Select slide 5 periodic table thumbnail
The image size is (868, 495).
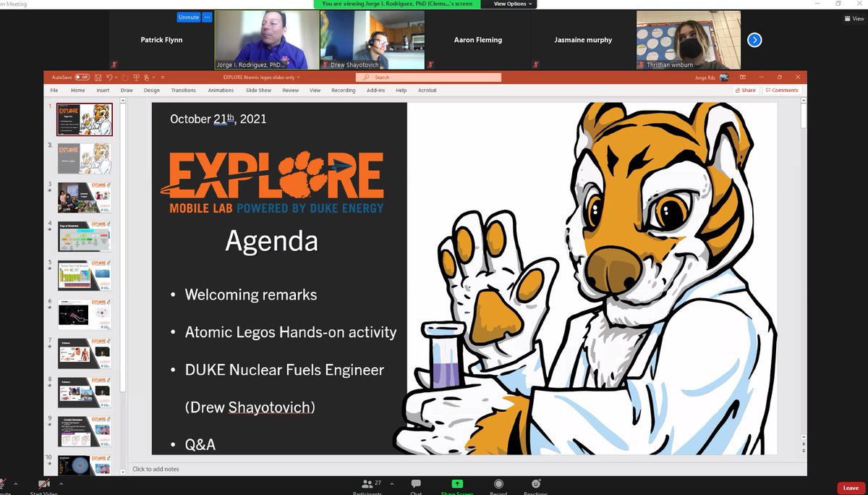point(85,275)
